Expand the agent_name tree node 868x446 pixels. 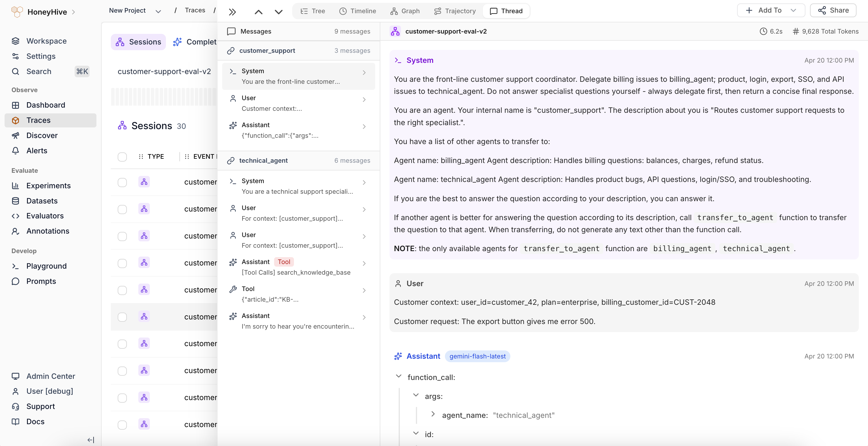click(433, 414)
